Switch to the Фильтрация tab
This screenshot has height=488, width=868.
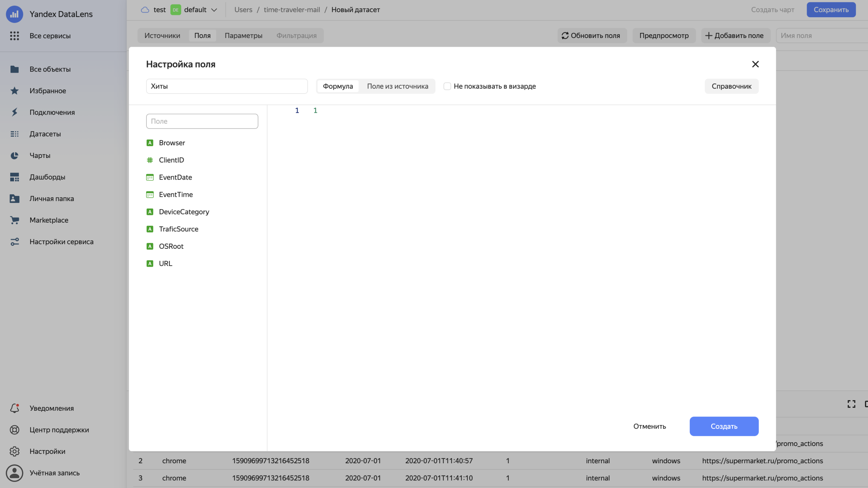tap(296, 36)
